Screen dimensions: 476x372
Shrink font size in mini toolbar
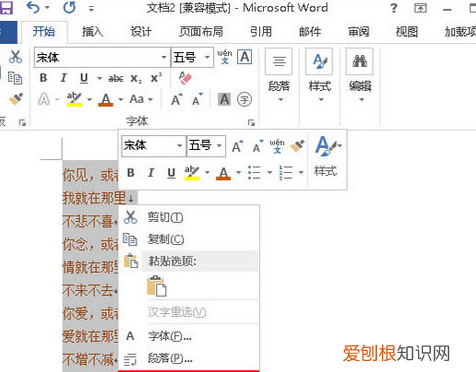pyautogui.click(x=257, y=146)
